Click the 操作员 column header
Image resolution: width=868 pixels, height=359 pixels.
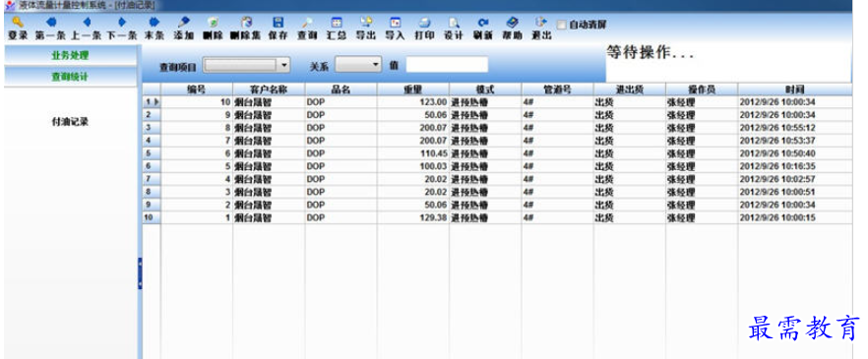pyautogui.click(x=702, y=90)
